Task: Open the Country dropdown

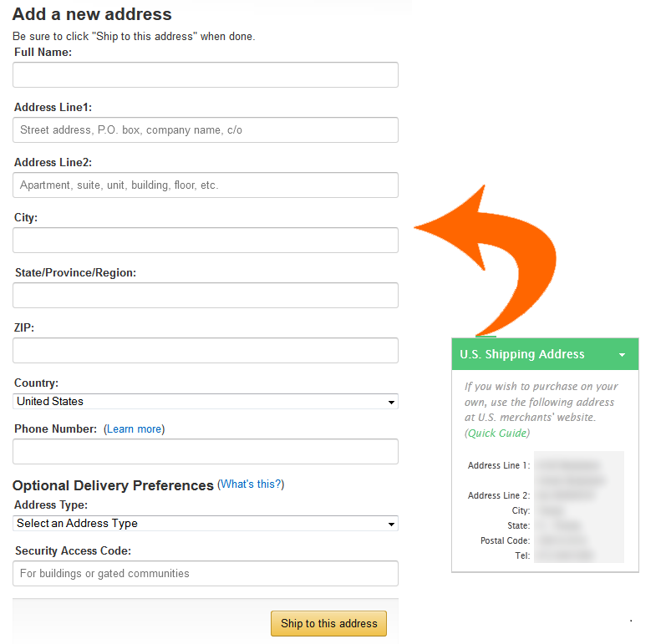Action: [206, 402]
